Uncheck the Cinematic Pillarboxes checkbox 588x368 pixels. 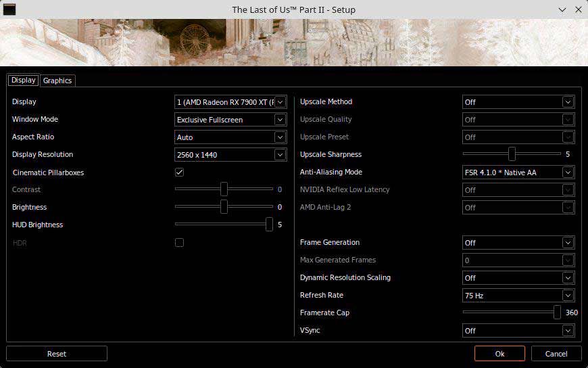179,172
